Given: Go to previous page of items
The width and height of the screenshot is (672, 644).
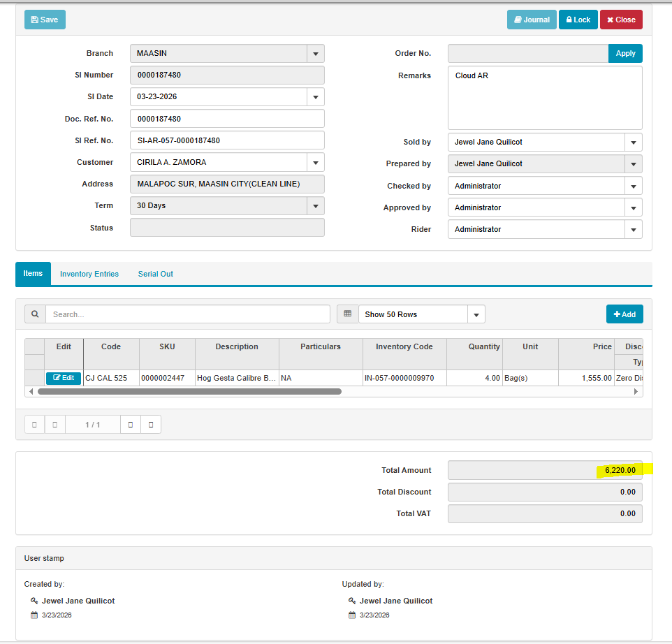Looking at the screenshot, I should [54, 425].
